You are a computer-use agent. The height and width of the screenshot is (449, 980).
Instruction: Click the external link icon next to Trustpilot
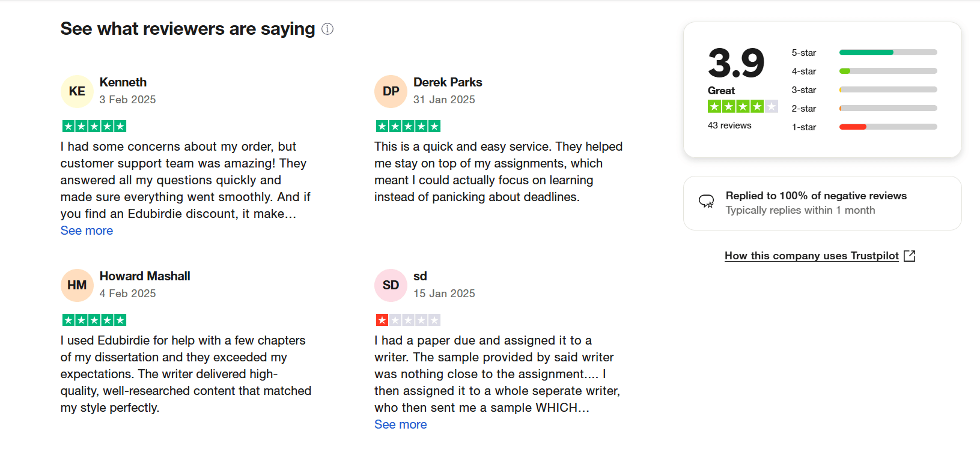click(910, 256)
